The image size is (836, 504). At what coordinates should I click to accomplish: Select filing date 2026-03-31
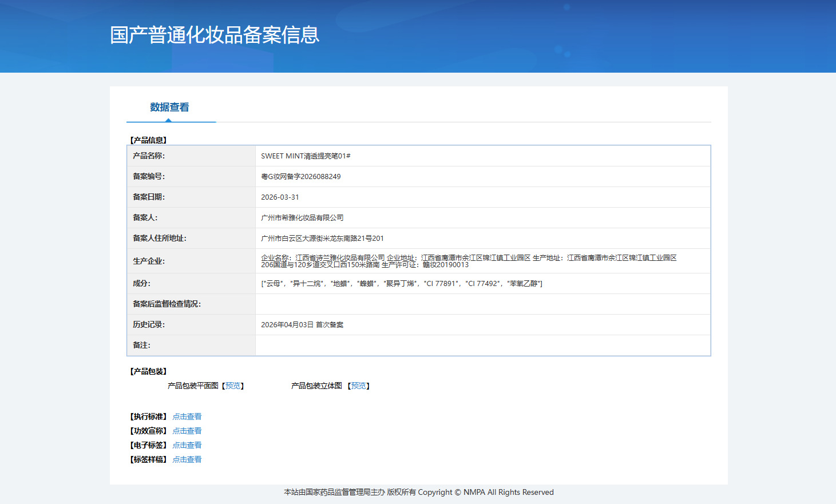point(280,197)
